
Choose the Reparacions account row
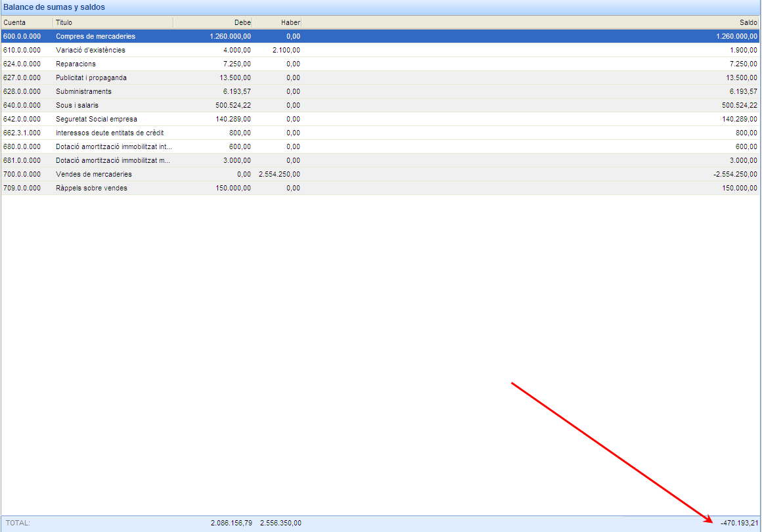[76, 64]
